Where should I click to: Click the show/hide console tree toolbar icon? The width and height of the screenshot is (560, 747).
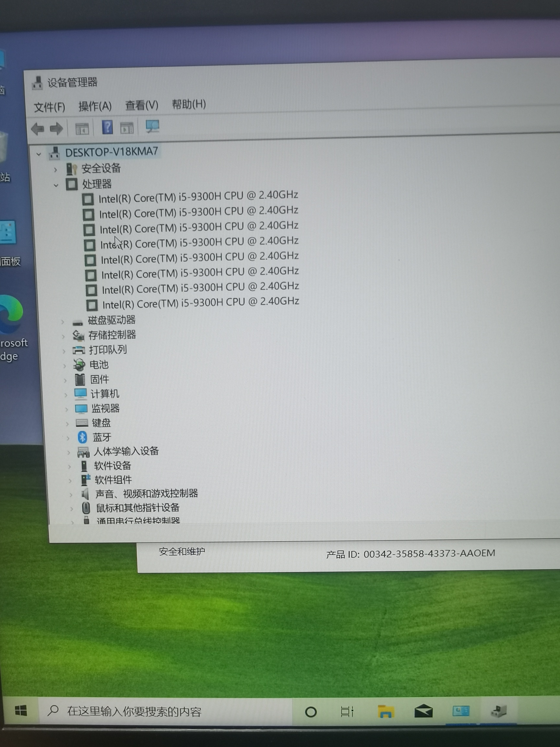(x=82, y=128)
